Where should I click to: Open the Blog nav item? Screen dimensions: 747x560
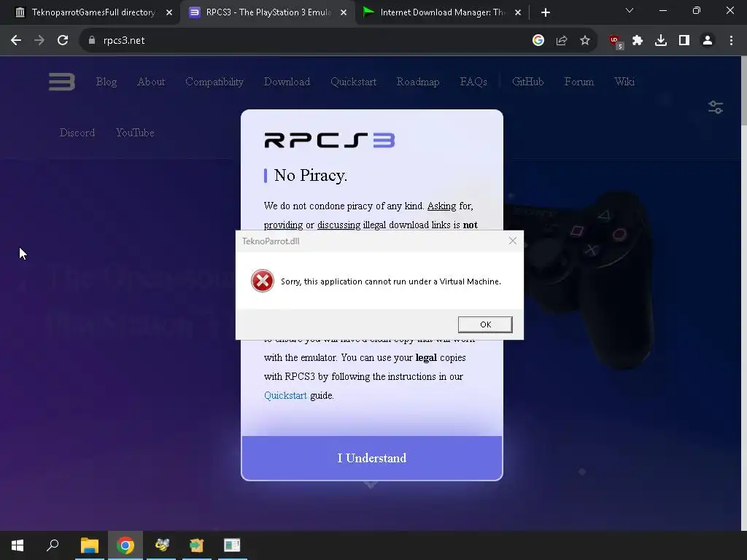click(107, 82)
